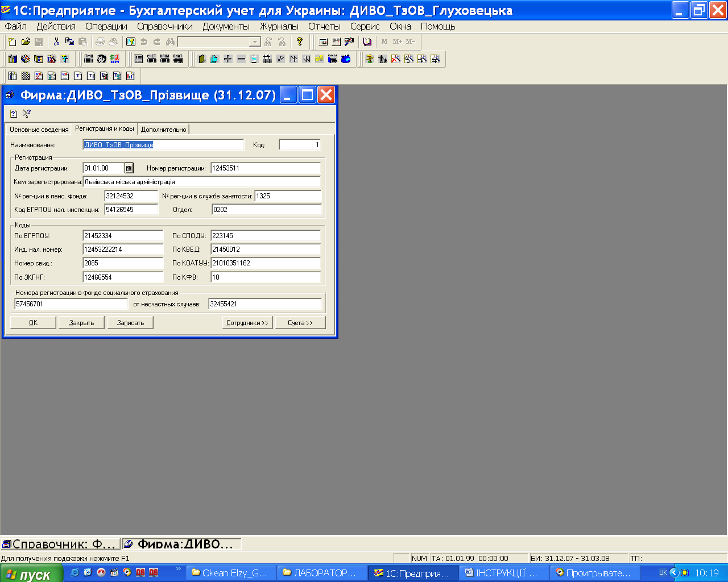Click the M+ memory toolbar button

pyautogui.click(x=398, y=41)
